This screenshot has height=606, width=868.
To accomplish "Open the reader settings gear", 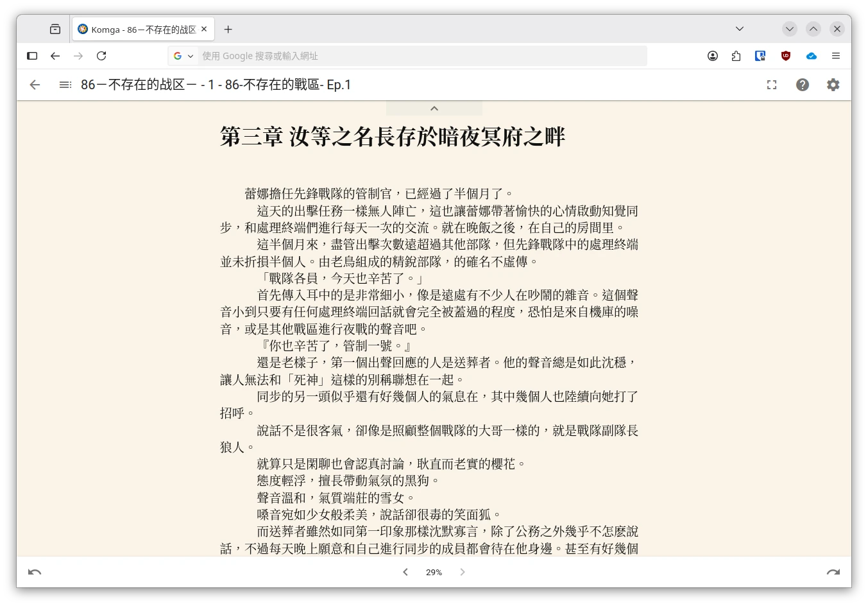I will 833,85.
